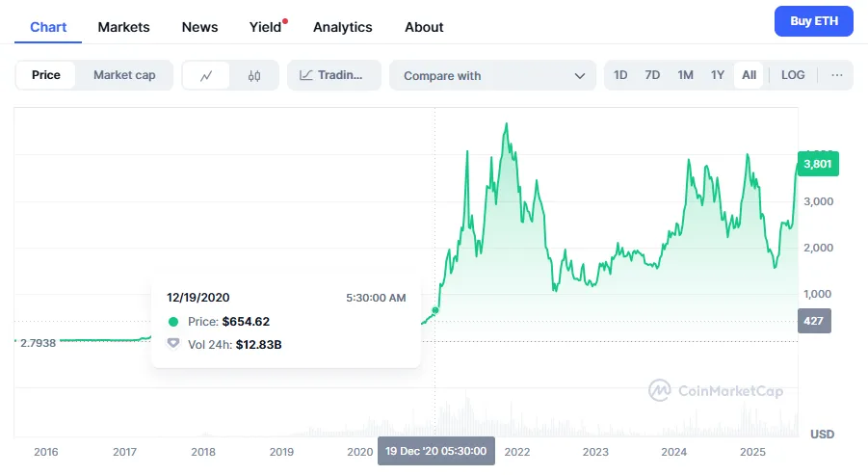Open TradingView chart mode
Image resolution: width=868 pixels, height=475 pixels.
pos(333,75)
